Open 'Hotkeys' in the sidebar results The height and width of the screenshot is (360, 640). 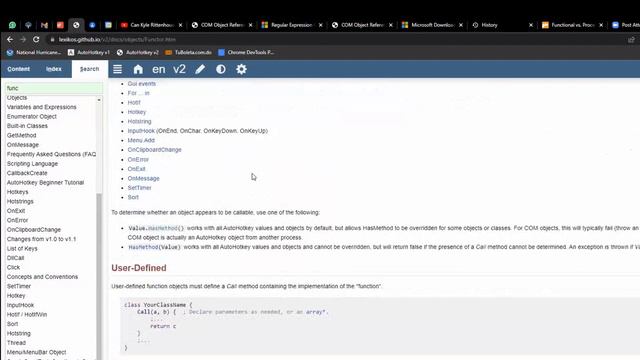[18, 192]
